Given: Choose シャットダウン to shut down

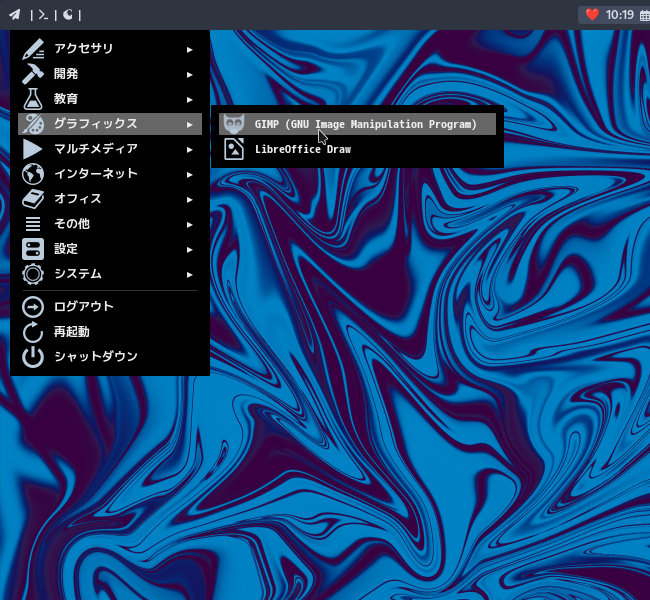Looking at the screenshot, I should [110, 357].
